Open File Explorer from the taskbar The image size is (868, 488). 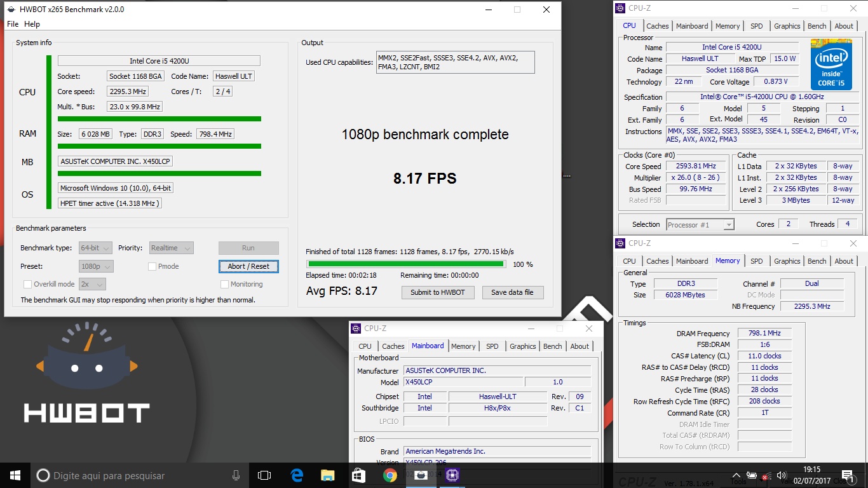[x=327, y=475]
